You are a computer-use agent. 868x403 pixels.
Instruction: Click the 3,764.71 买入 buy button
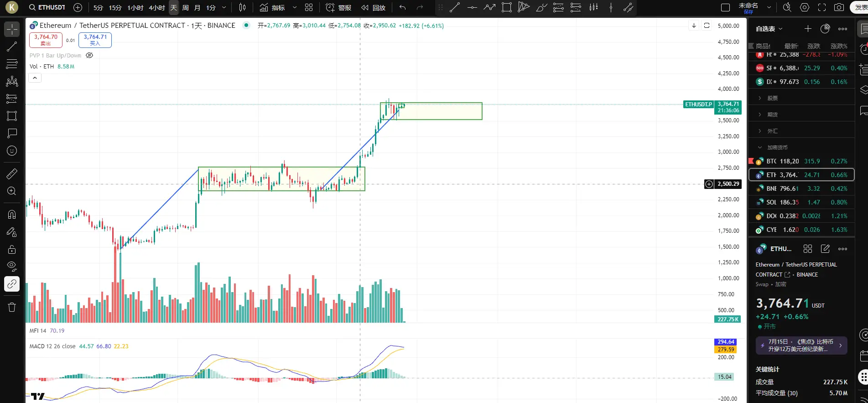(x=95, y=40)
